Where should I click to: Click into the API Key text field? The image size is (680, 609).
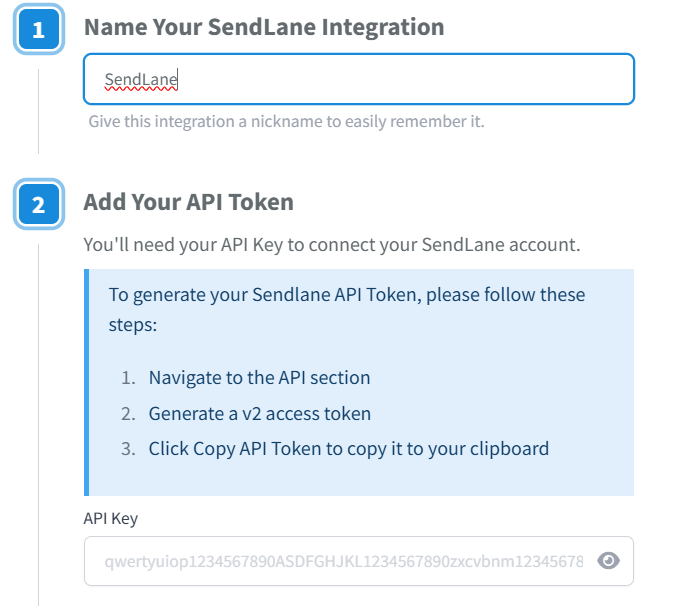(x=340, y=561)
